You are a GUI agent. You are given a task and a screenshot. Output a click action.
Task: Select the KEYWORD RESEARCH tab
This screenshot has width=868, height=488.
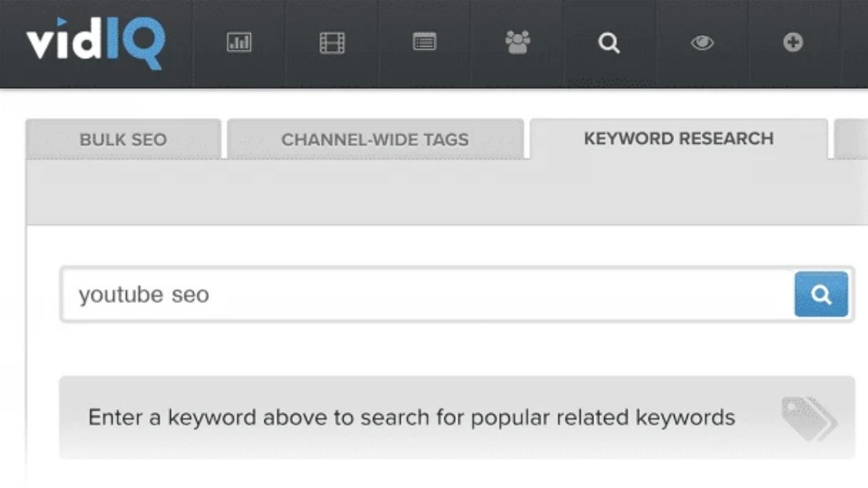click(x=678, y=138)
